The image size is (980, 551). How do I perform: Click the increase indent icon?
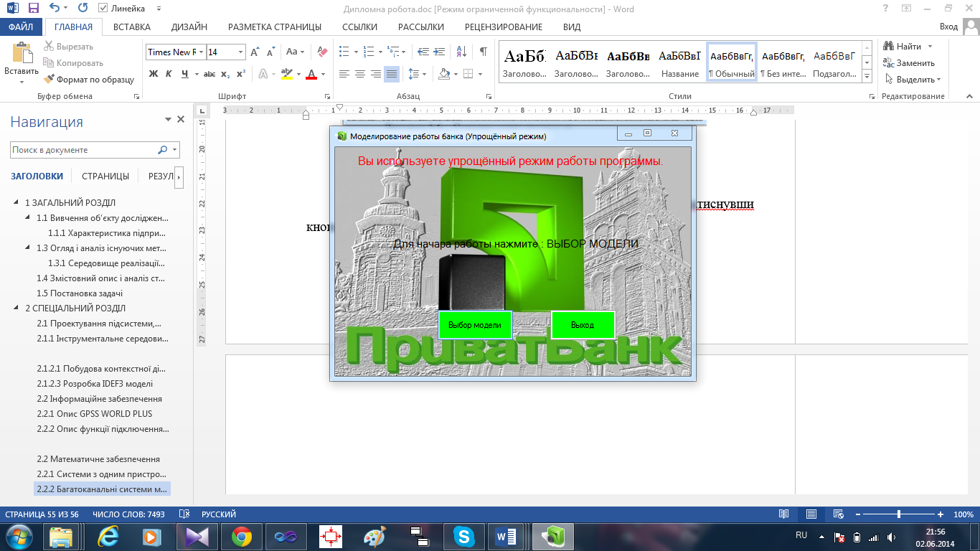[x=439, y=52]
